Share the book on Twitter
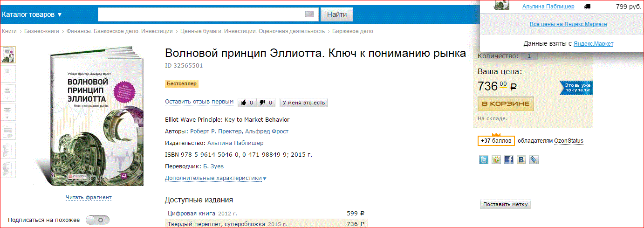 [484, 160]
